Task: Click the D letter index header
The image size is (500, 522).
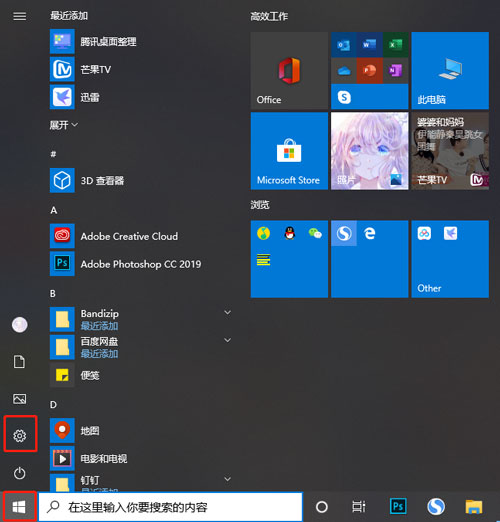Action: point(53,405)
